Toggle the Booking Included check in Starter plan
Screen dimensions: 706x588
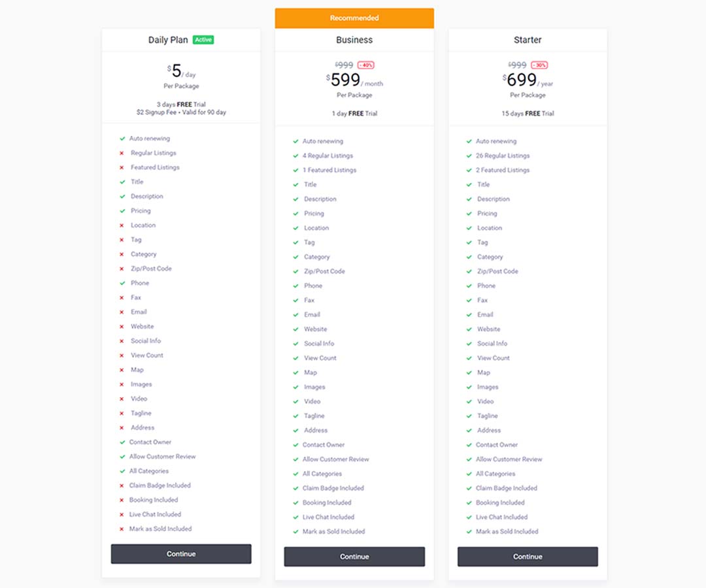tap(470, 502)
